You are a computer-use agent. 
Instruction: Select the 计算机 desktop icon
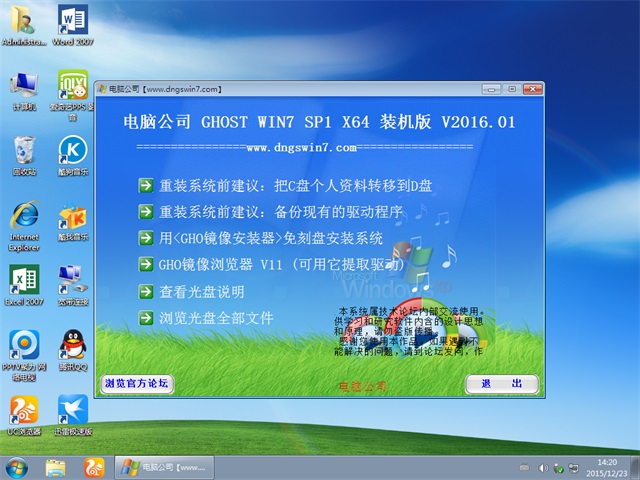click(24, 91)
